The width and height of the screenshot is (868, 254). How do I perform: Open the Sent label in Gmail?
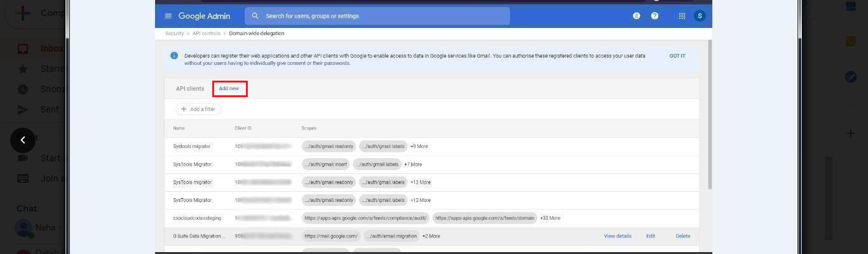(50, 109)
